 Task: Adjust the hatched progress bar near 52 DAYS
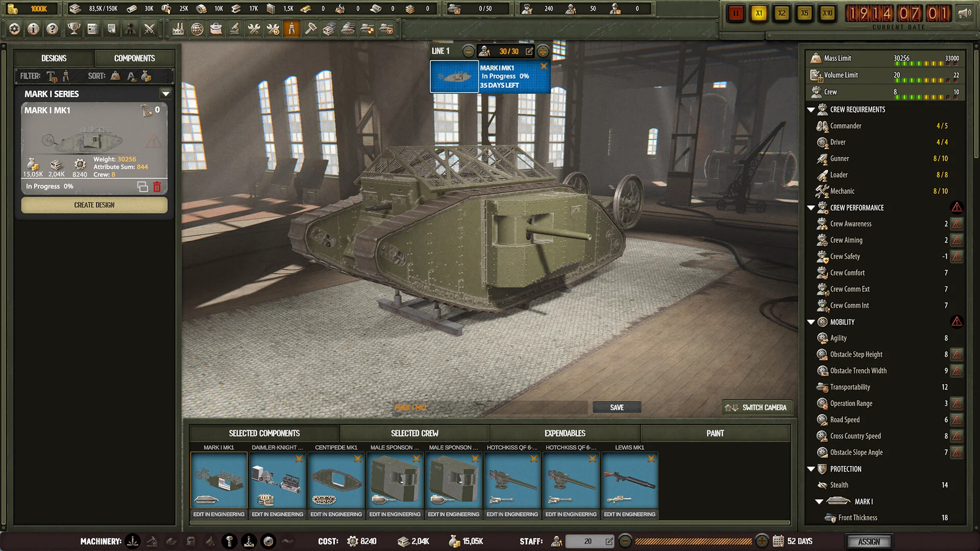(694, 541)
